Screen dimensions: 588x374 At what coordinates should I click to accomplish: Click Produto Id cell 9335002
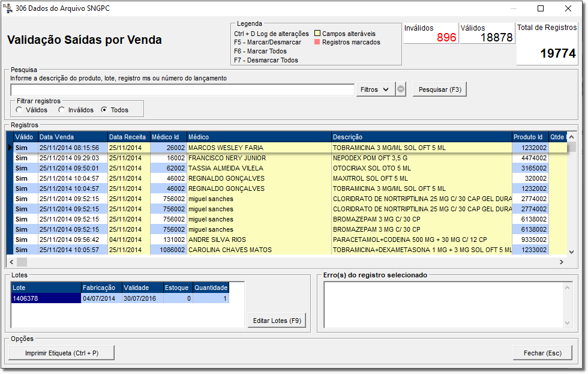(x=530, y=240)
